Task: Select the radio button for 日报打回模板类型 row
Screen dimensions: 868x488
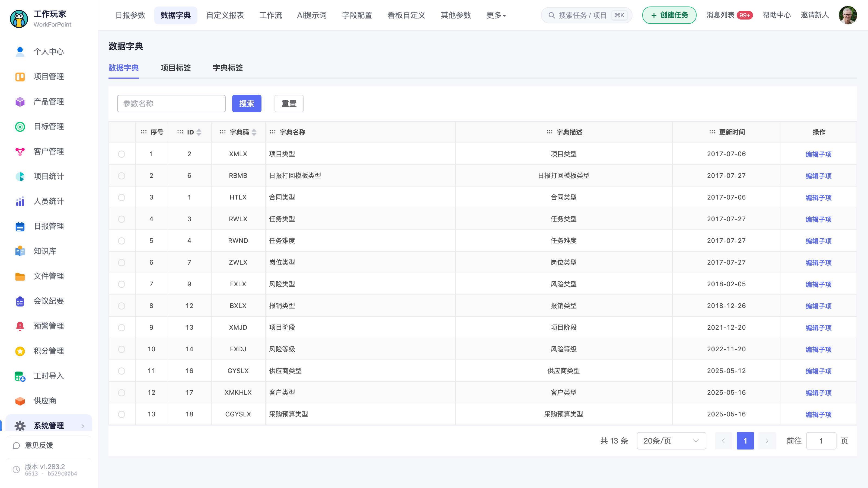Action: (122, 176)
